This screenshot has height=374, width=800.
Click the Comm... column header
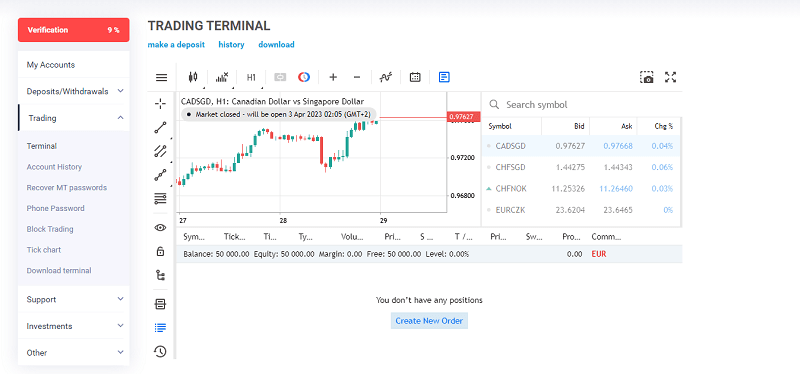click(606, 237)
